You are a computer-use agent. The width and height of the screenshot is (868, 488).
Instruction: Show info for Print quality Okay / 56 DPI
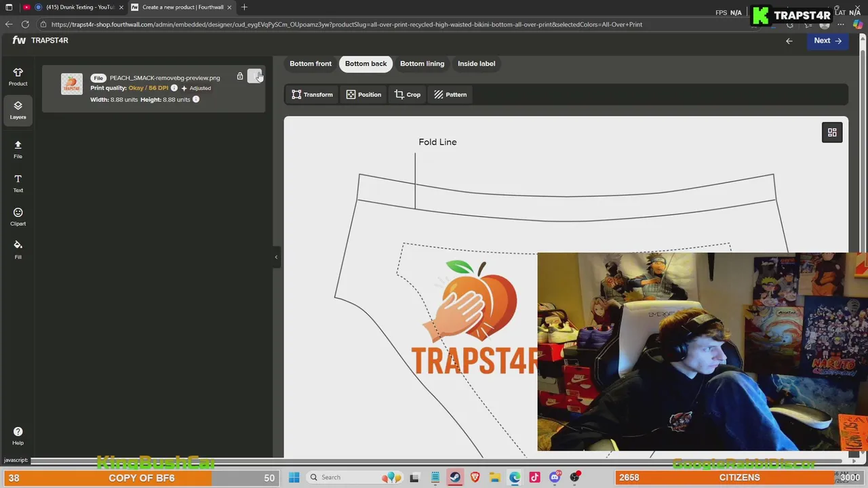tap(174, 88)
